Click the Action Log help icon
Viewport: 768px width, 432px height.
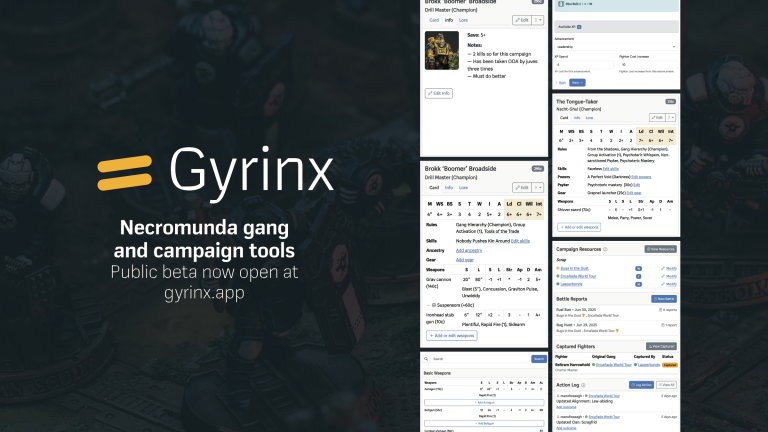[x=581, y=384]
